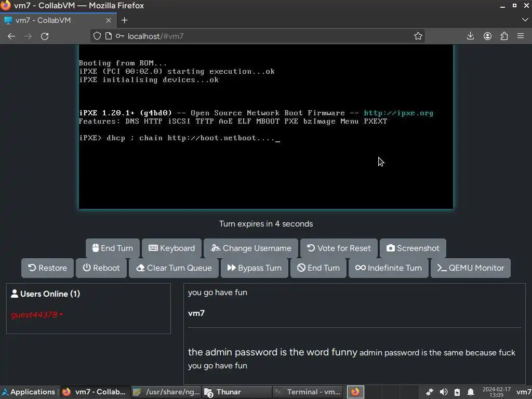Click Bypass Turn
532x399 pixels.
pyautogui.click(x=255, y=268)
